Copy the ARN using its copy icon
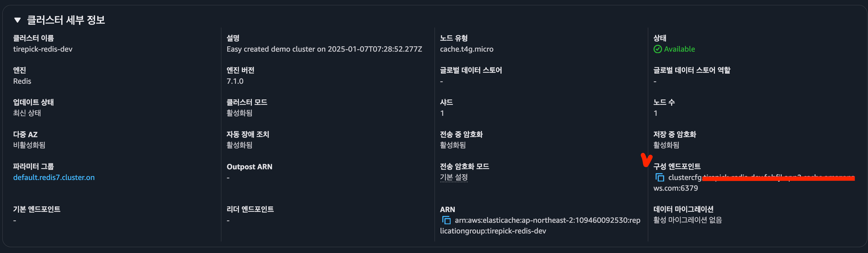The image size is (868, 253). point(446,220)
